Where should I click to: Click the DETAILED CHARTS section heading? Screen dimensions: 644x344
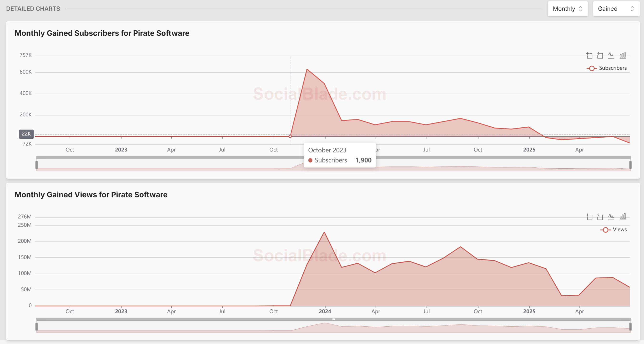(33, 9)
